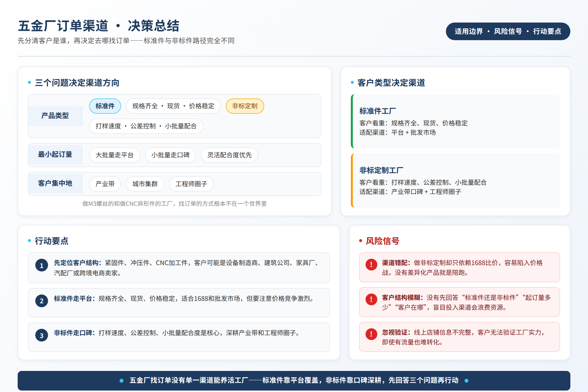Click the number 2 badge for 标准件走平台
The width and height of the screenshot is (588, 392).
41,301
